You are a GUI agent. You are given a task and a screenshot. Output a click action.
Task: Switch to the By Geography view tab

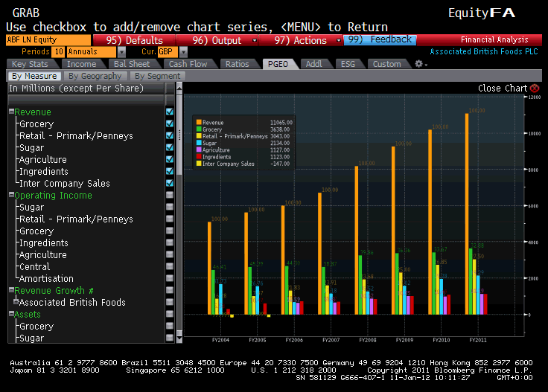point(95,76)
